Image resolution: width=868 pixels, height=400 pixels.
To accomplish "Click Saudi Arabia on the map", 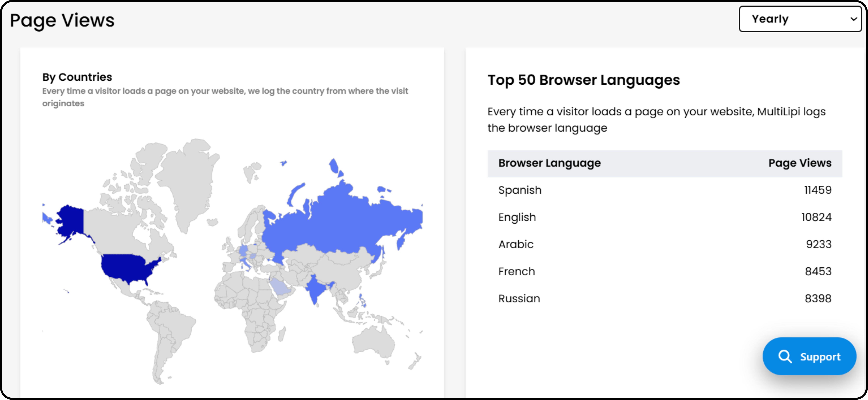I will click(x=281, y=287).
